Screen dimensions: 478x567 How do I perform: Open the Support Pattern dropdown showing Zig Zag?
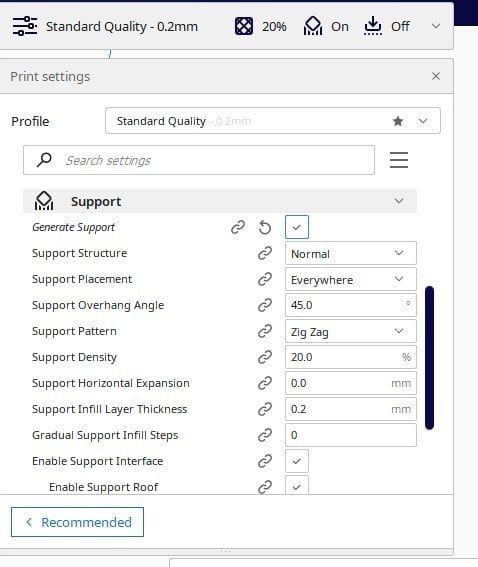(351, 331)
